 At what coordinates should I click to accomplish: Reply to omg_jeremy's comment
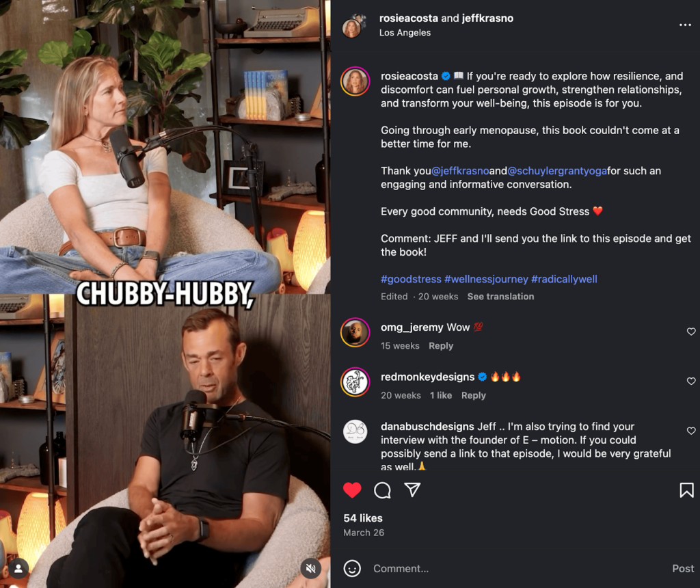pos(441,346)
